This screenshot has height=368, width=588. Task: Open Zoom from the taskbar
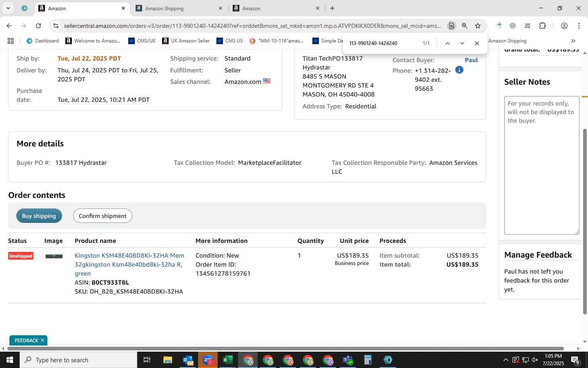click(208, 360)
